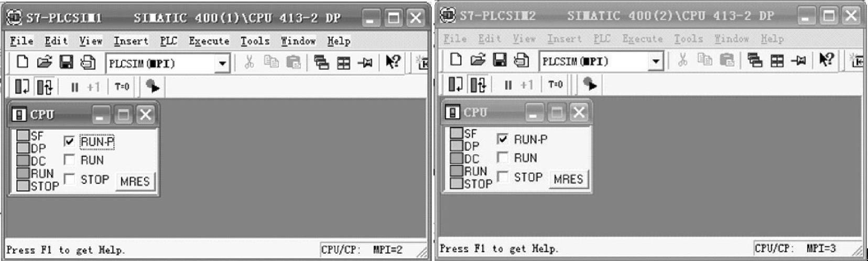Expand PLCSIM(MPI) dropdown in S7-PLCSIM1
This screenshot has height=261, width=868.
[222, 64]
